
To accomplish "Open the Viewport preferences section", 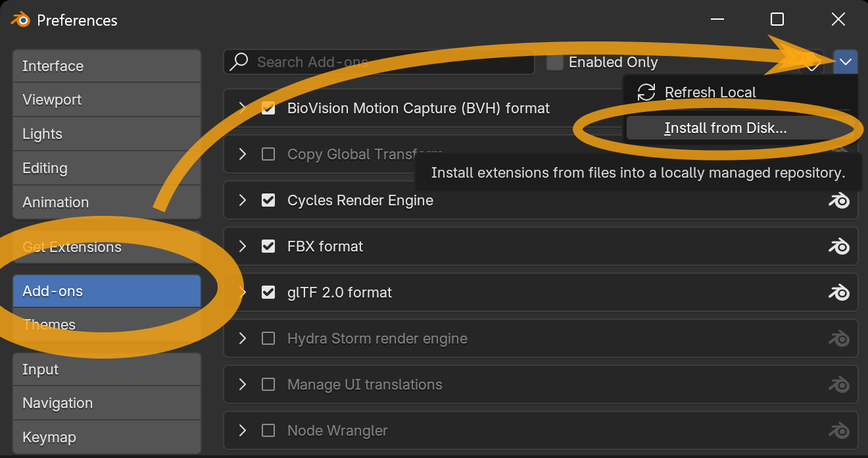I will (x=52, y=100).
